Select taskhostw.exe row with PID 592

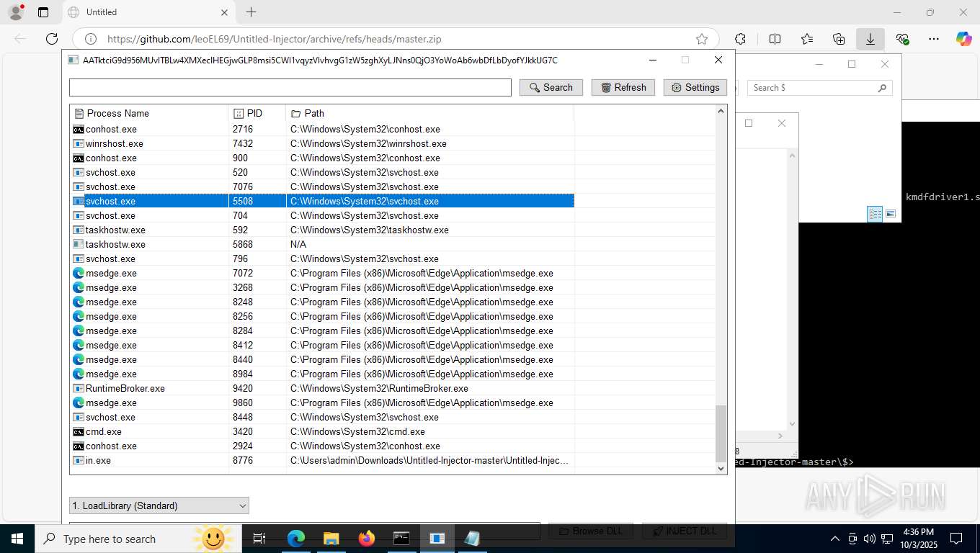[x=322, y=230]
